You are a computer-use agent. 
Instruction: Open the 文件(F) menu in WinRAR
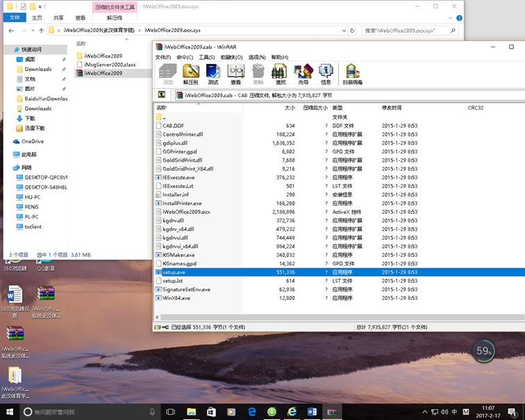(162, 57)
